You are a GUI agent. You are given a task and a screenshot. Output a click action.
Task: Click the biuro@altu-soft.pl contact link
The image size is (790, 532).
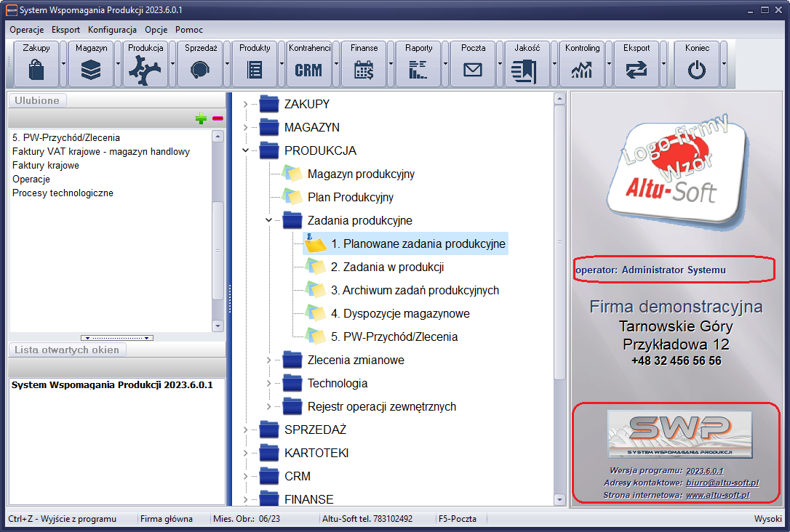pos(722,483)
